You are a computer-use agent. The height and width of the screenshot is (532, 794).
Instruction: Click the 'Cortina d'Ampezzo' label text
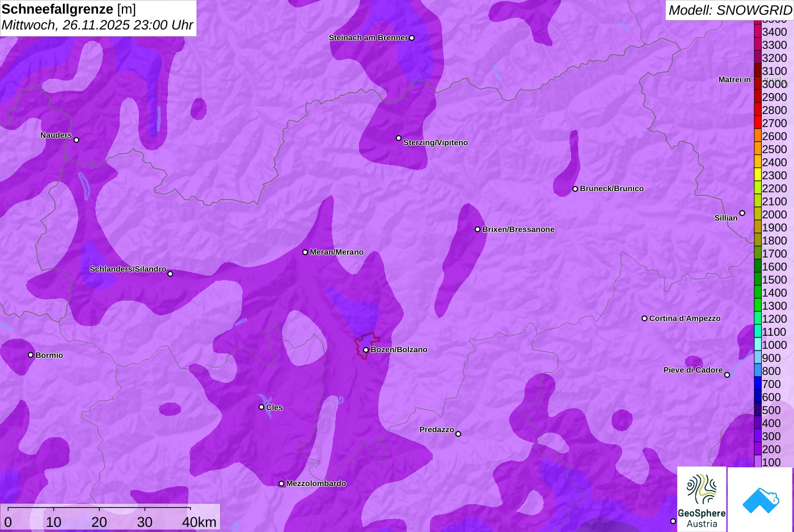[x=685, y=318]
